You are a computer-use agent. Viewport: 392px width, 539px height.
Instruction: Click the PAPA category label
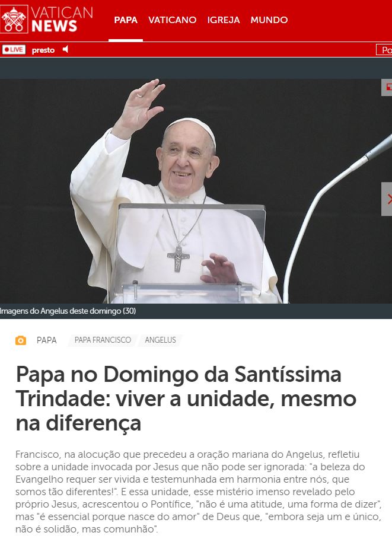pos(46,340)
